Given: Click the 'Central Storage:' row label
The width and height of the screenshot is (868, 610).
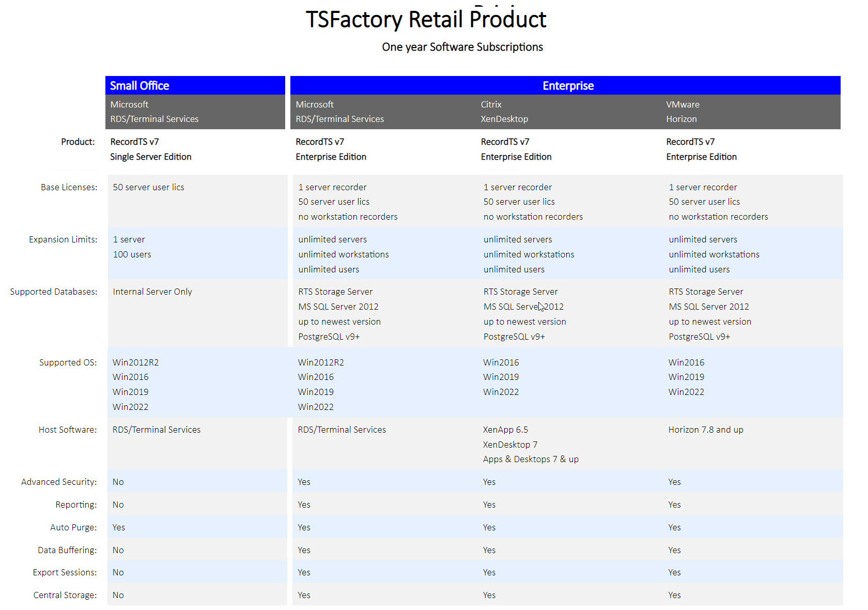Looking at the screenshot, I should [x=65, y=595].
